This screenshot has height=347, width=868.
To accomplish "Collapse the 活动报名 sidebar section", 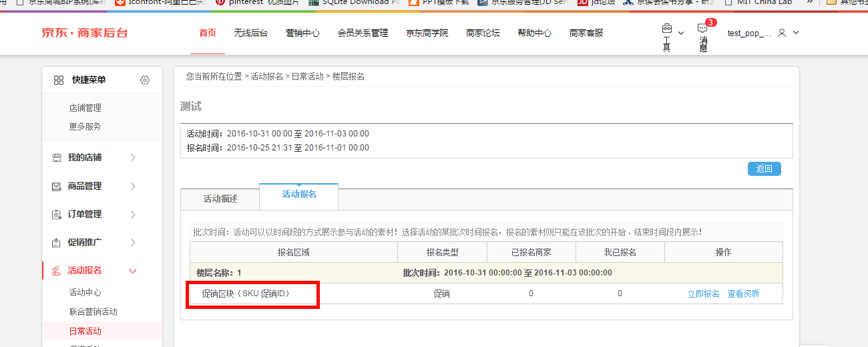I will click(133, 271).
